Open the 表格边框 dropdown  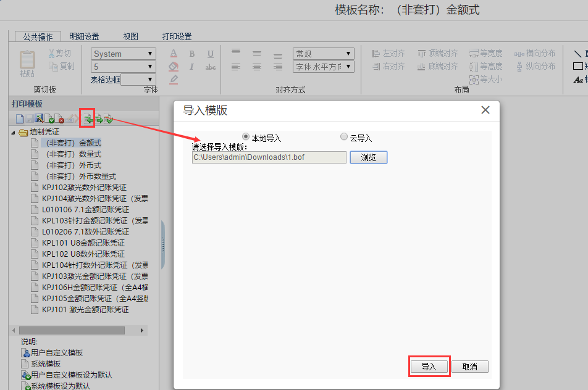(x=138, y=80)
